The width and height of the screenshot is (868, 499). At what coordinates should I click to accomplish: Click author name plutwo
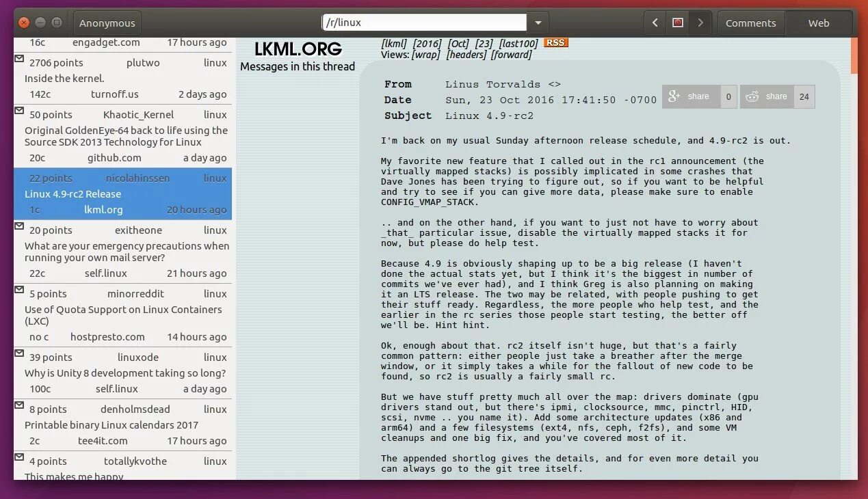(x=143, y=63)
